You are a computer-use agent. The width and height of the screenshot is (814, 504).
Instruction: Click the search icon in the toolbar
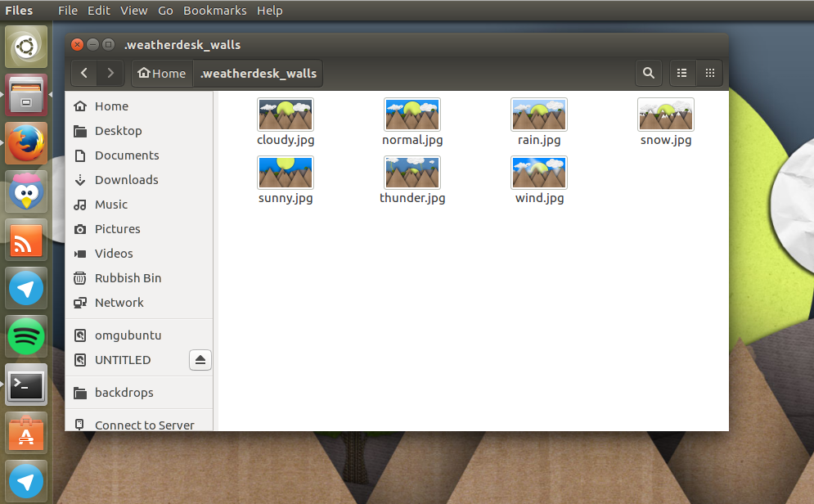(x=648, y=73)
